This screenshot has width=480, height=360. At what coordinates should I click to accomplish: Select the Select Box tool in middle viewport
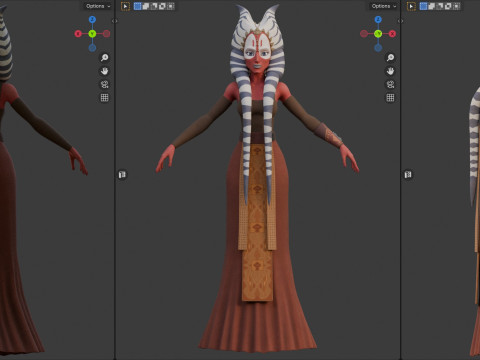125,6
